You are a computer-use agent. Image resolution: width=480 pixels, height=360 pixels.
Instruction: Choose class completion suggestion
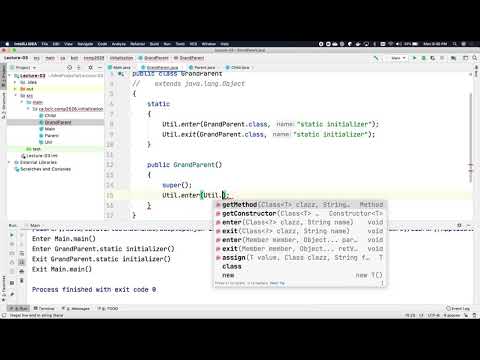300,266
